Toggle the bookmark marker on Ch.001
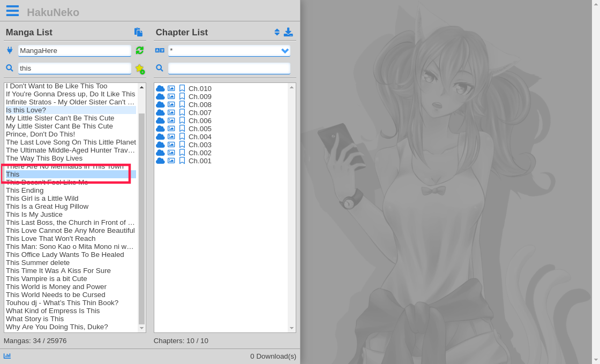Image resolution: width=600 pixels, height=364 pixels. (x=182, y=161)
